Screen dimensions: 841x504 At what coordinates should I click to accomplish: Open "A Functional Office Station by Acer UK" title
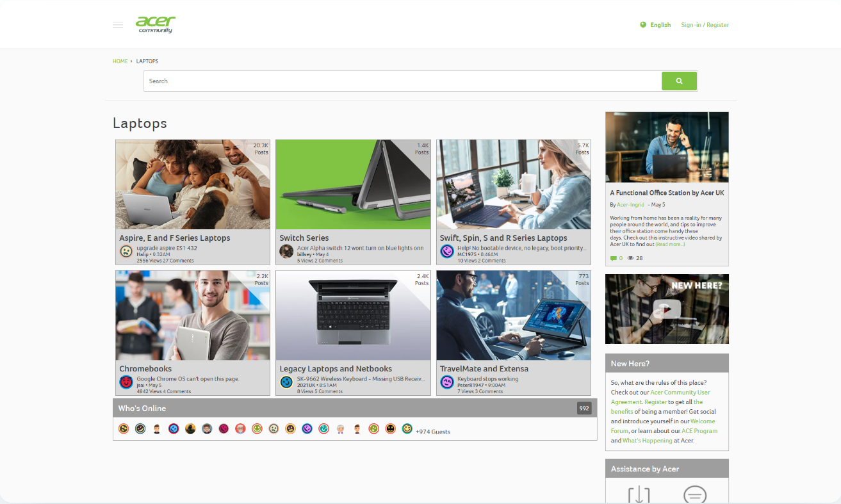667,193
